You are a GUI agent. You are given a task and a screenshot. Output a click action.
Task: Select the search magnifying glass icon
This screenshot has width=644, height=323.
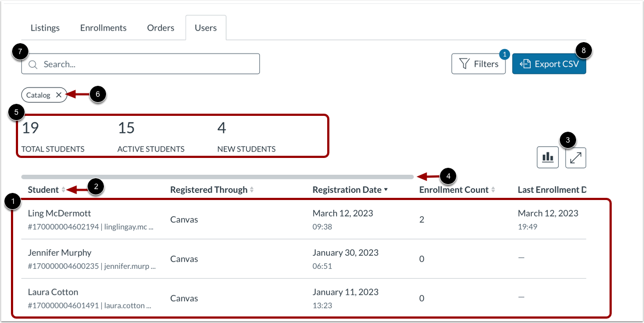tap(33, 64)
